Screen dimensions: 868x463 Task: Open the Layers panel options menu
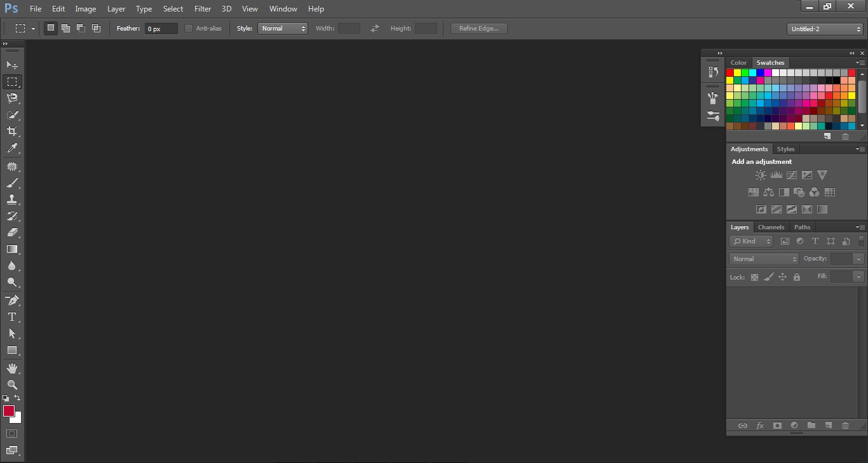tap(860, 227)
